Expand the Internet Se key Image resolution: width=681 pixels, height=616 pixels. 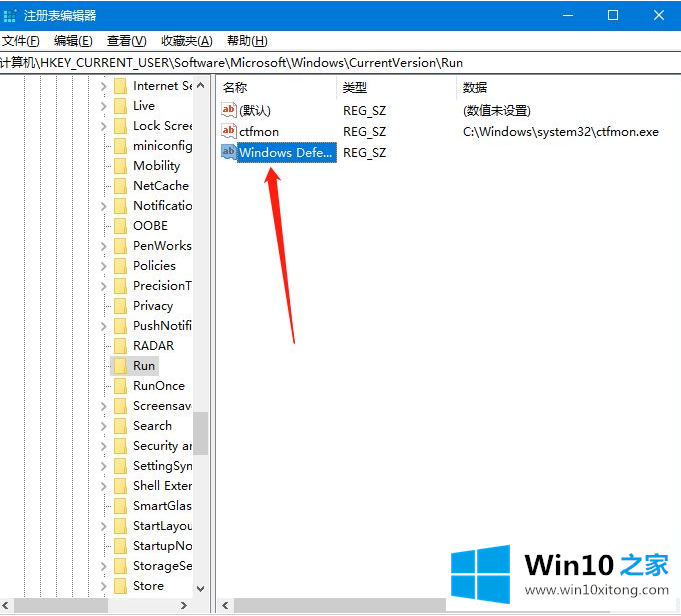[103, 86]
